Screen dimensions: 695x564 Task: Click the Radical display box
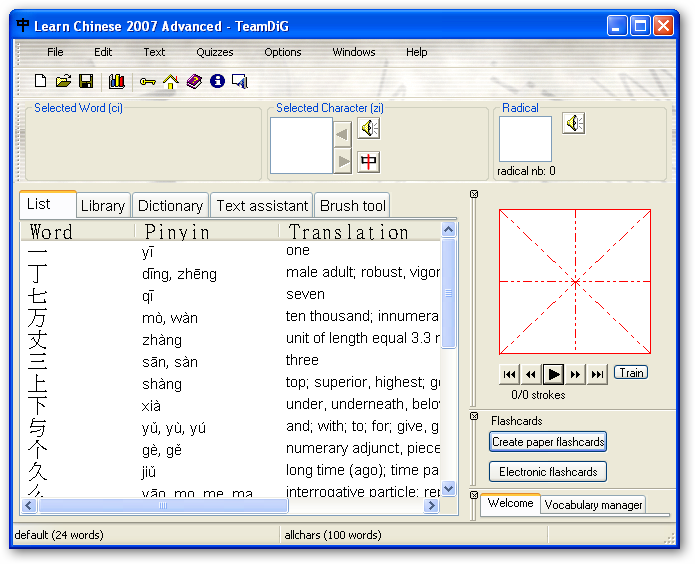coord(525,139)
